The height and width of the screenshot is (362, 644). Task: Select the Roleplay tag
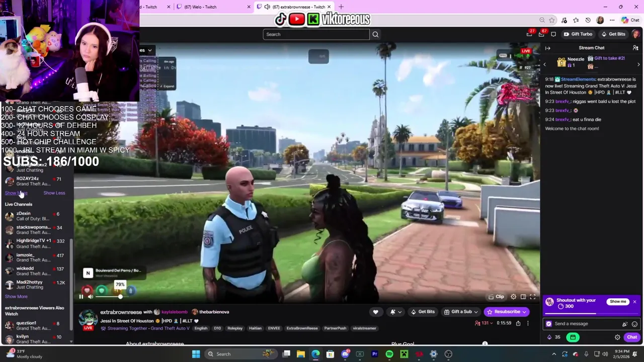click(235, 328)
